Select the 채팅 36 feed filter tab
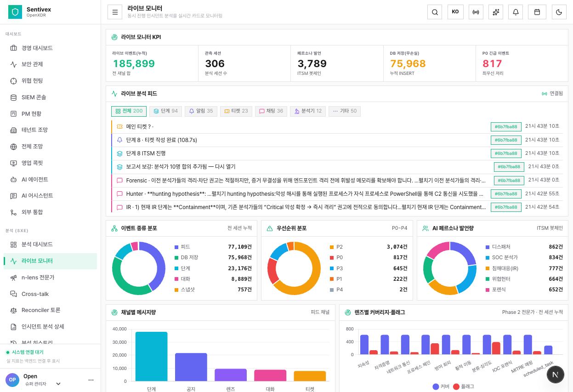573x392 pixels. coord(271,111)
